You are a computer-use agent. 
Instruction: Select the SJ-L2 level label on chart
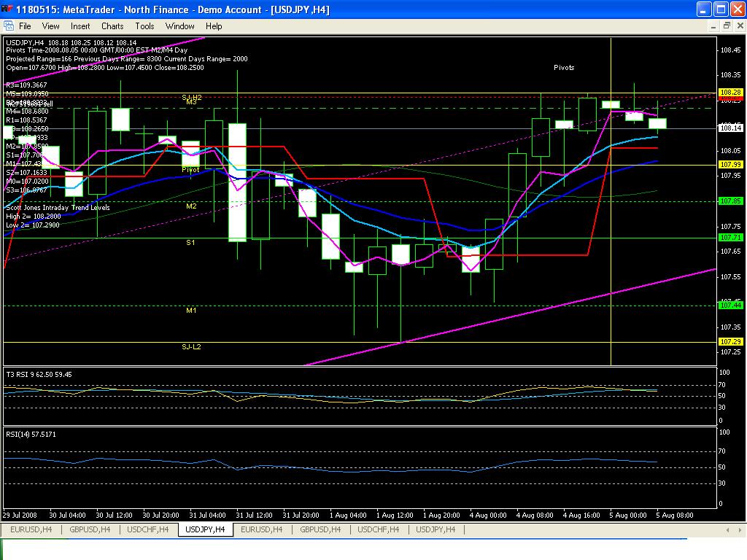pyautogui.click(x=191, y=346)
